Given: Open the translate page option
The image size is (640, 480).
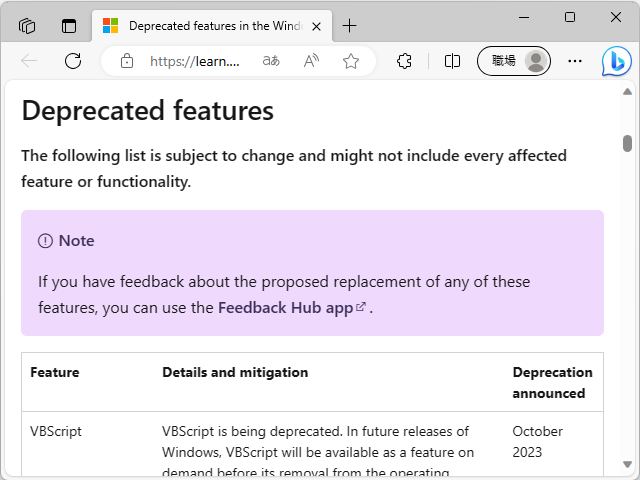Looking at the screenshot, I should pyautogui.click(x=271, y=61).
